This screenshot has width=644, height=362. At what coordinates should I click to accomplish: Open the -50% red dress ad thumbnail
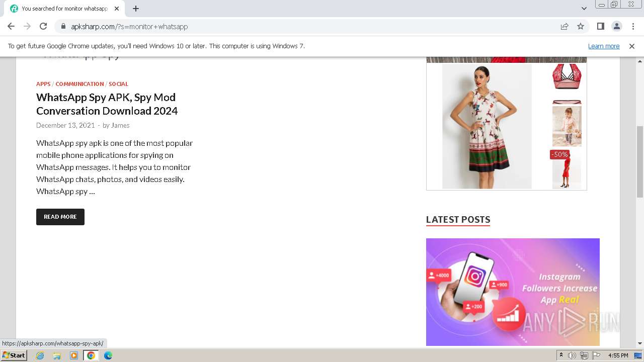(567, 169)
